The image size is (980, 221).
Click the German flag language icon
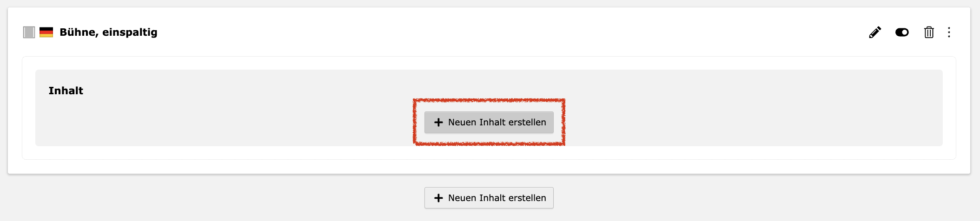(46, 32)
